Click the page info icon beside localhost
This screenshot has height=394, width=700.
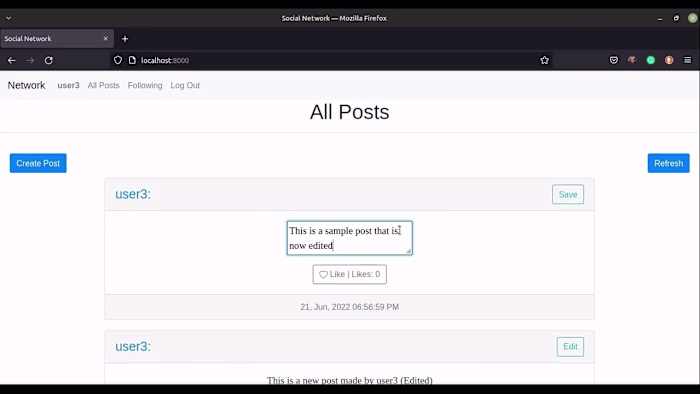132,60
